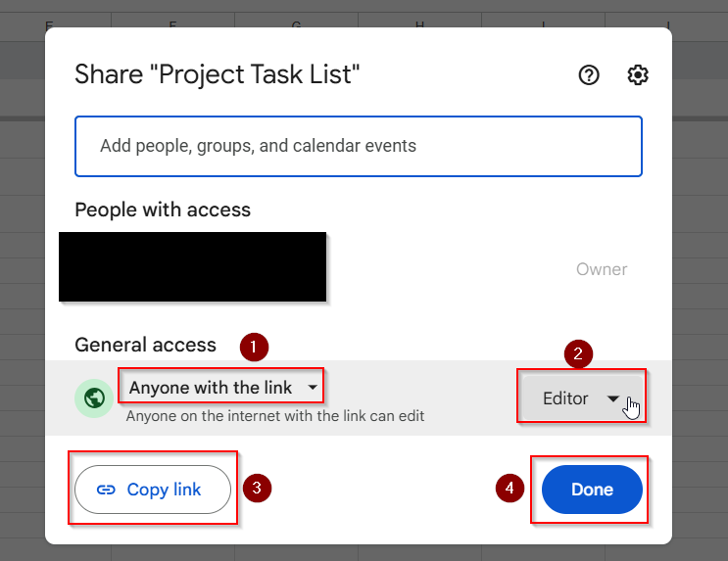Click the caret beside "Anyone with the link"
Image resolution: width=728 pixels, height=561 pixels.
[313, 387]
